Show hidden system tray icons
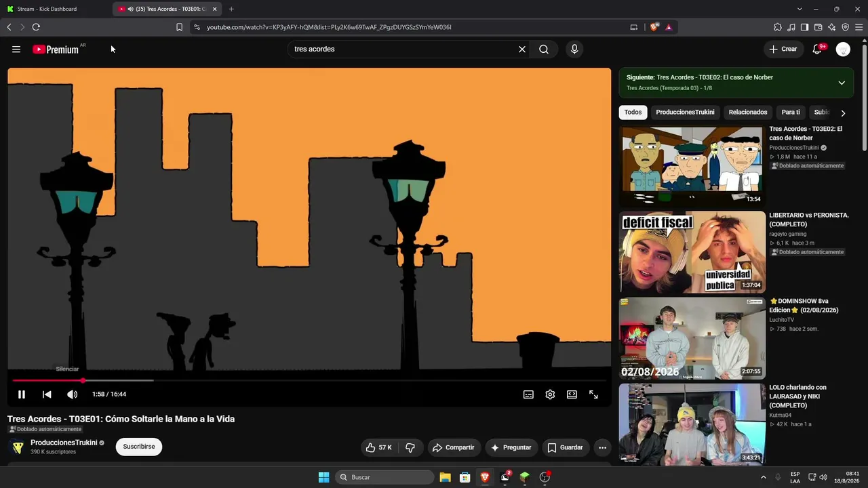The height and width of the screenshot is (488, 868). (763, 477)
